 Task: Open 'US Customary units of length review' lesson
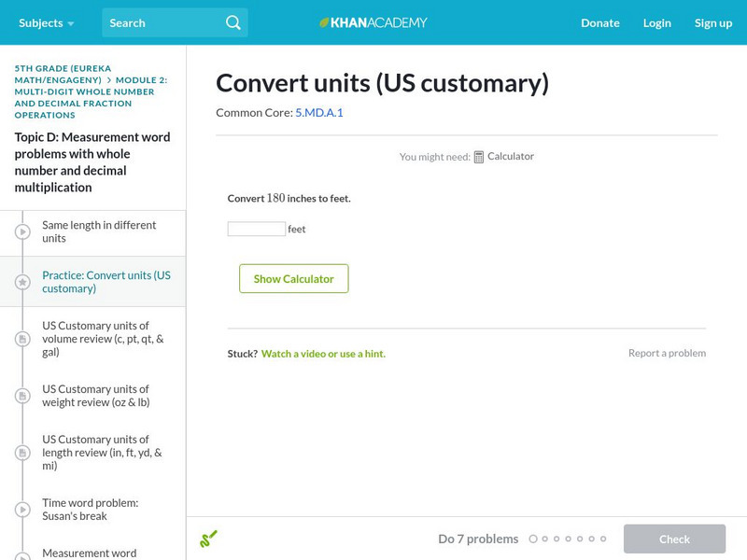102,453
